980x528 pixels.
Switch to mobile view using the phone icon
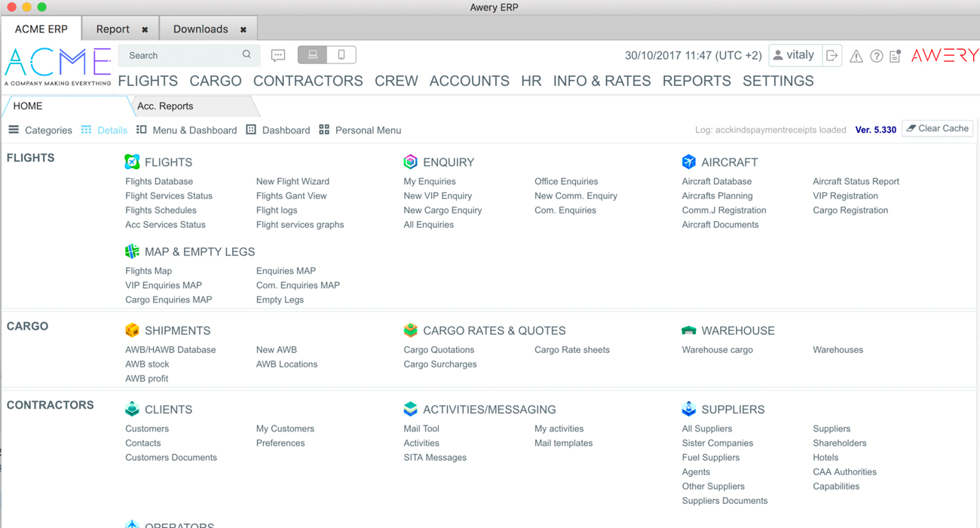coord(341,55)
